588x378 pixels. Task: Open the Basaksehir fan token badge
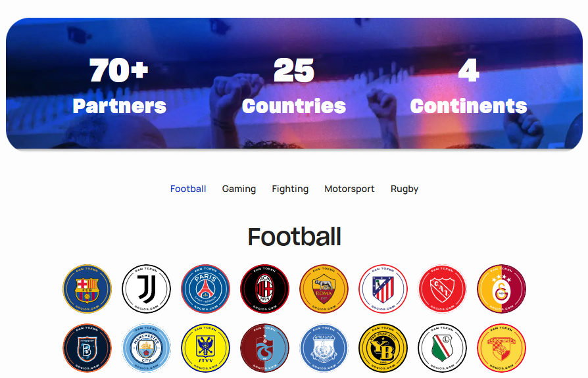tap(87, 348)
